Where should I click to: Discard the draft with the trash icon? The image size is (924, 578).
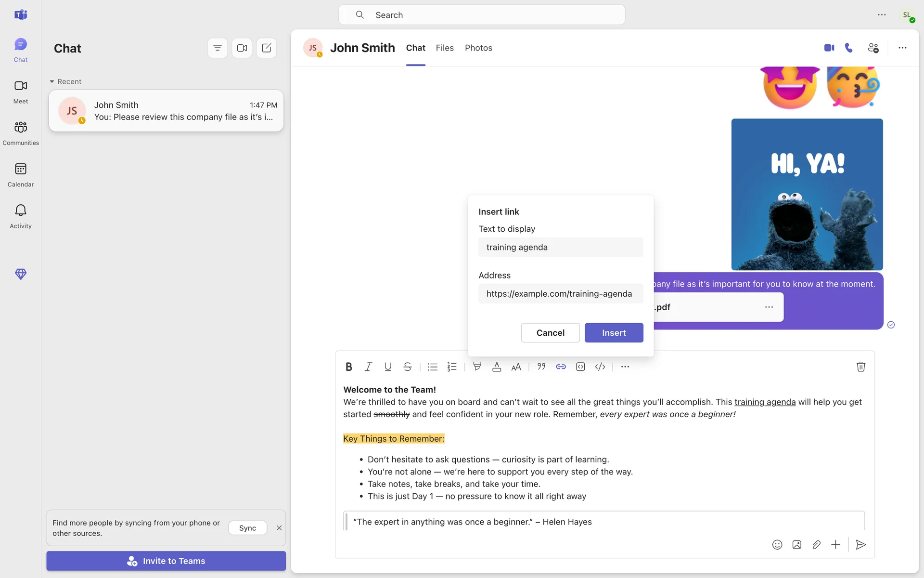(x=861, y=367)
